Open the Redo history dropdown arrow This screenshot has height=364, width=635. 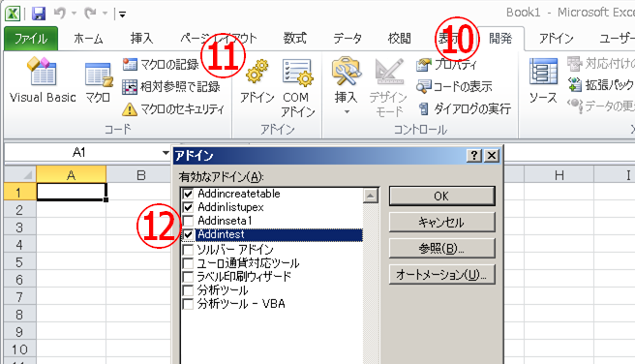[x=105, y=14]
